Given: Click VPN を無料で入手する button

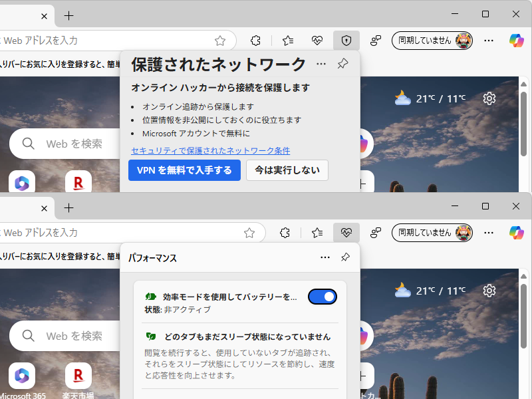Looking at the screenshot, I should click(184, 170).
